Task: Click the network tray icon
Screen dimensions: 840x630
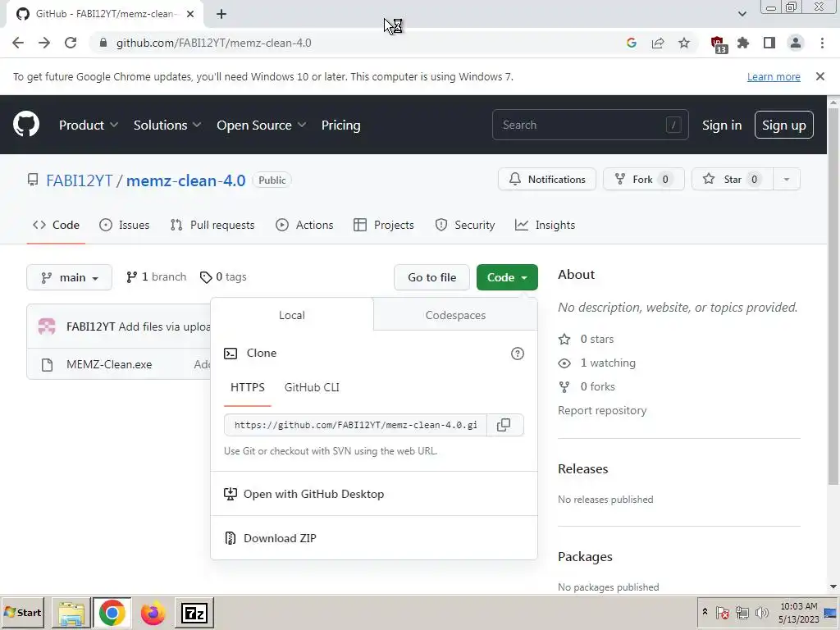Action: click(x=742, y=612)
